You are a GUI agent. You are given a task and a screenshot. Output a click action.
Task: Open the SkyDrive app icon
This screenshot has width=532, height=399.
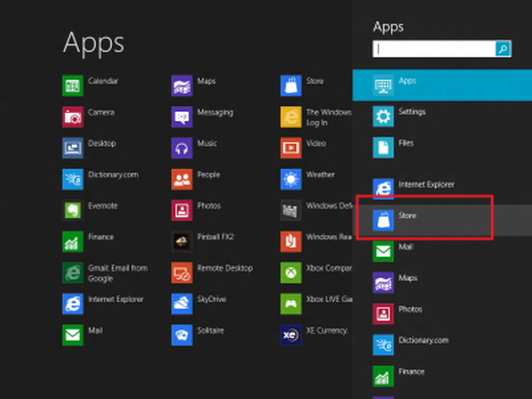[182, 304]
